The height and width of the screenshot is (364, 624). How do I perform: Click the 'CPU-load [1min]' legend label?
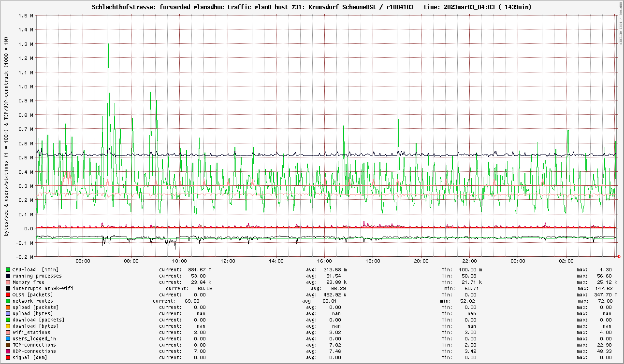[x=36, y=269]
